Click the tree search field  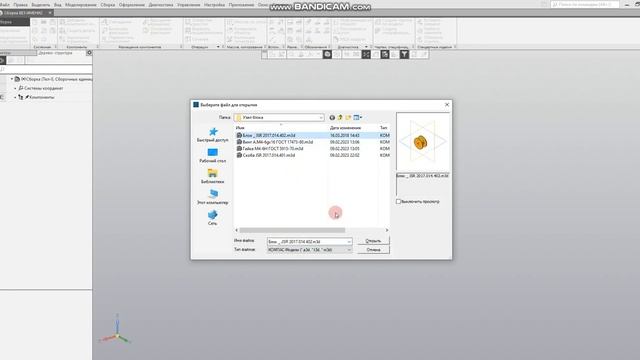46,69
